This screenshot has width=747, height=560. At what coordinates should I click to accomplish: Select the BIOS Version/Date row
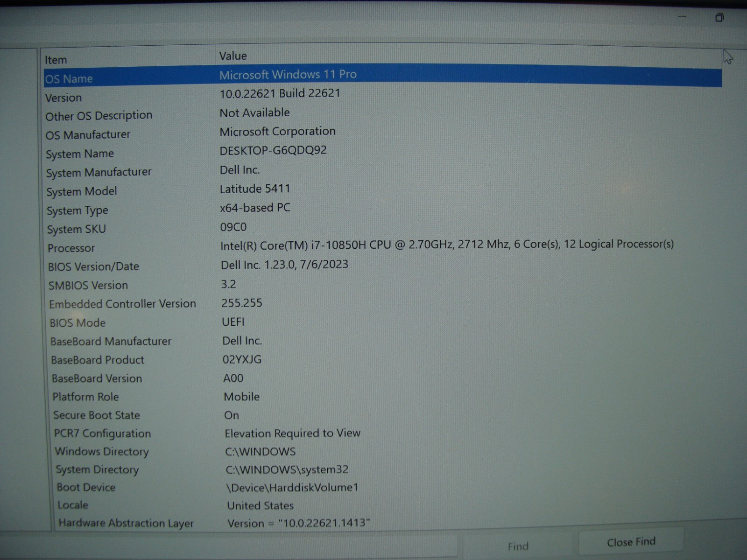pos(94,266)
